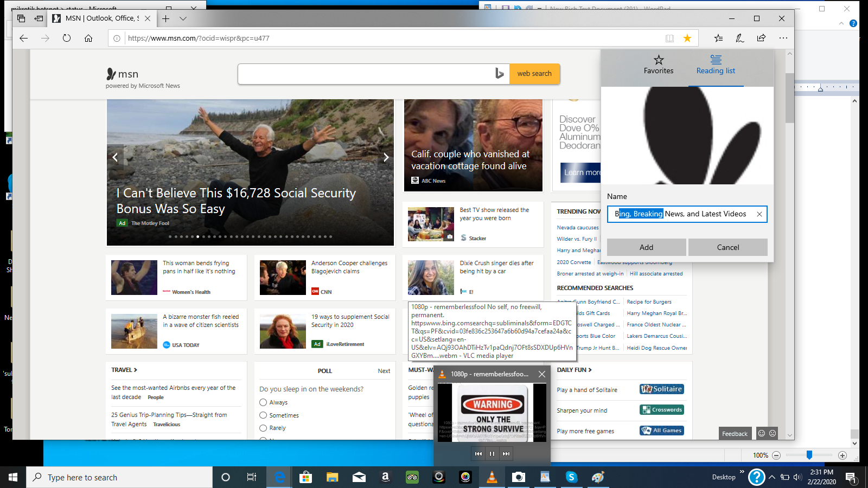Show site information icon in address bar
The height and width of the screenshot is (488, 868).
coord(117,38)
